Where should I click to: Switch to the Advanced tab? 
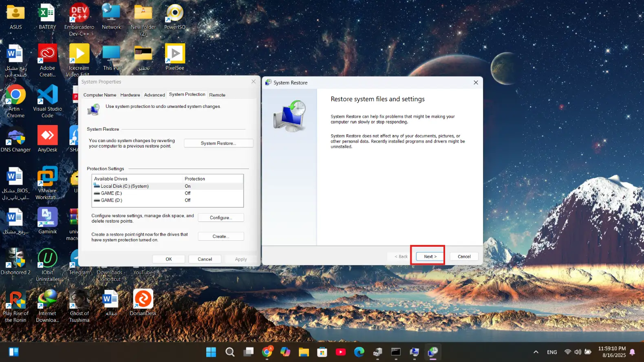click(x=154, y=95)
